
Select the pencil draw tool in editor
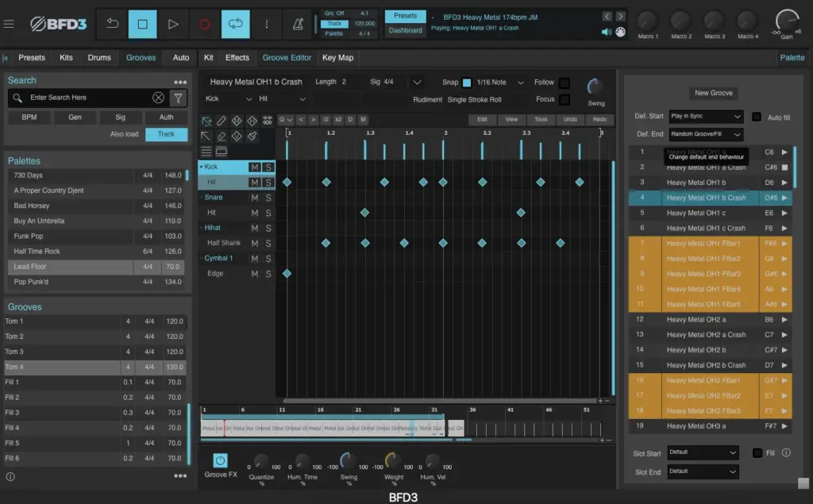click(222, 121)
